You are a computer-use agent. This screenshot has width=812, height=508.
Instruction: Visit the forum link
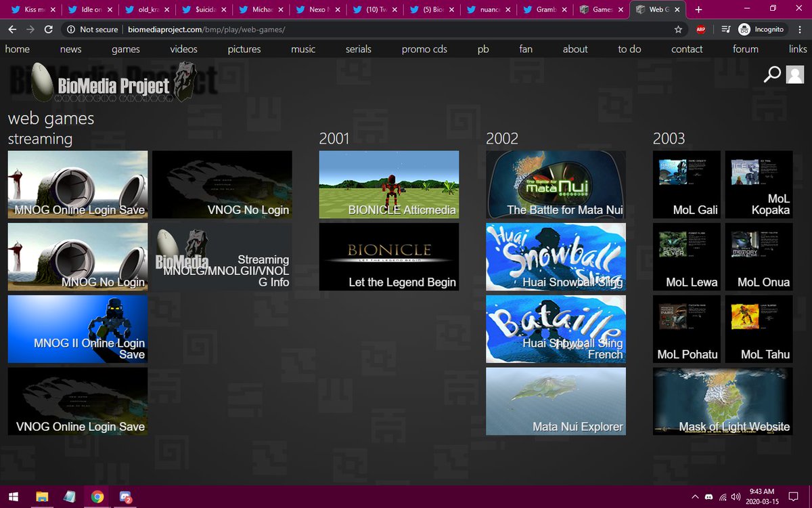(x=746, y=49)
